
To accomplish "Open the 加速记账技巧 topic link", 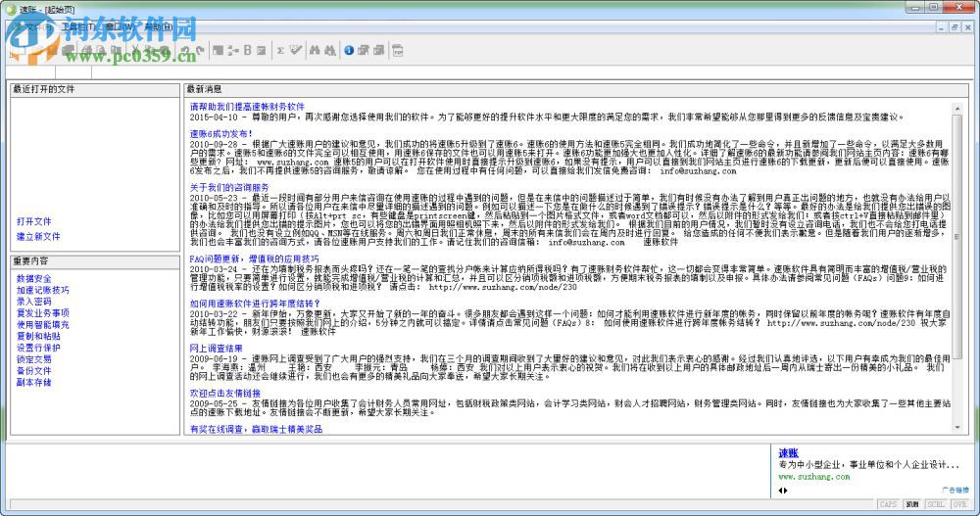I will [42, 291].
